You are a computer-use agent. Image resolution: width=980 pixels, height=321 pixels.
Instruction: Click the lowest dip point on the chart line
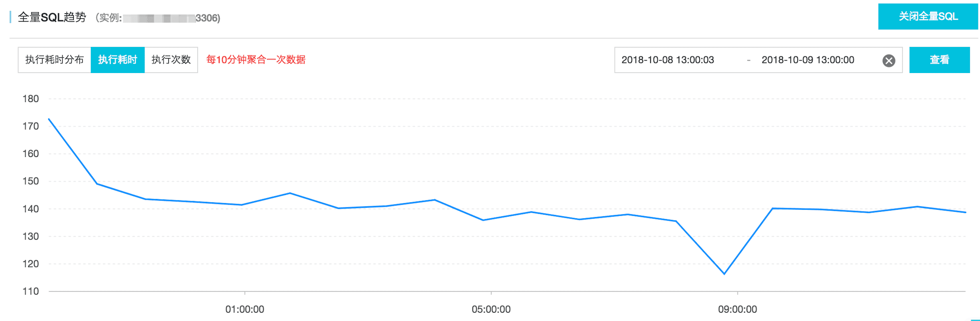click(724, 274)
